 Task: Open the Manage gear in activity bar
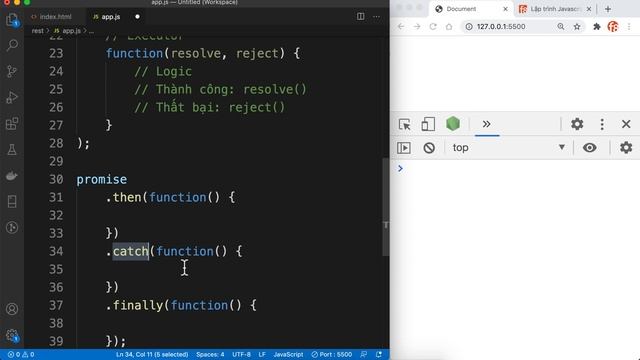point(12,336)
